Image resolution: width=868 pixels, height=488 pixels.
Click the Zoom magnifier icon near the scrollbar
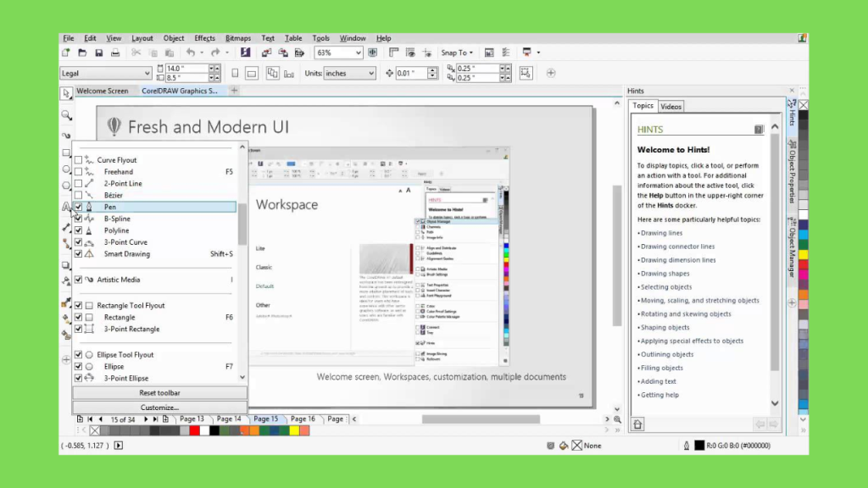[617, 419]
